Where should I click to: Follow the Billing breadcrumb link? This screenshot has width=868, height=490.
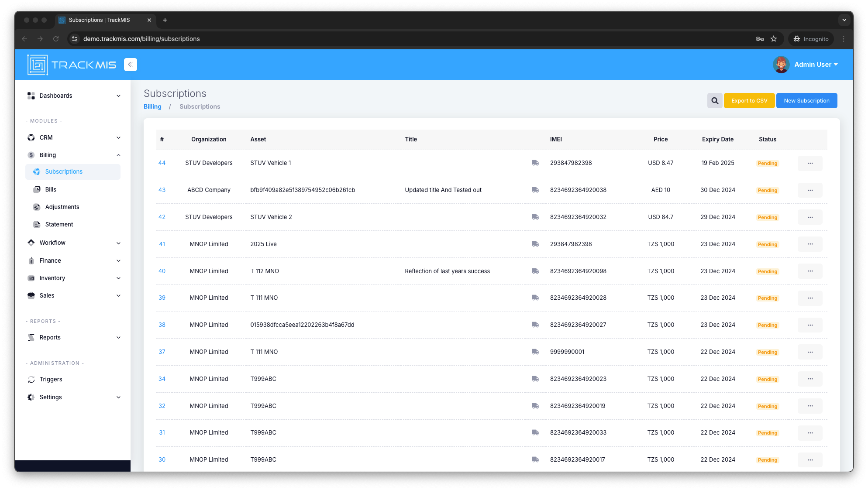click(152, 106)
